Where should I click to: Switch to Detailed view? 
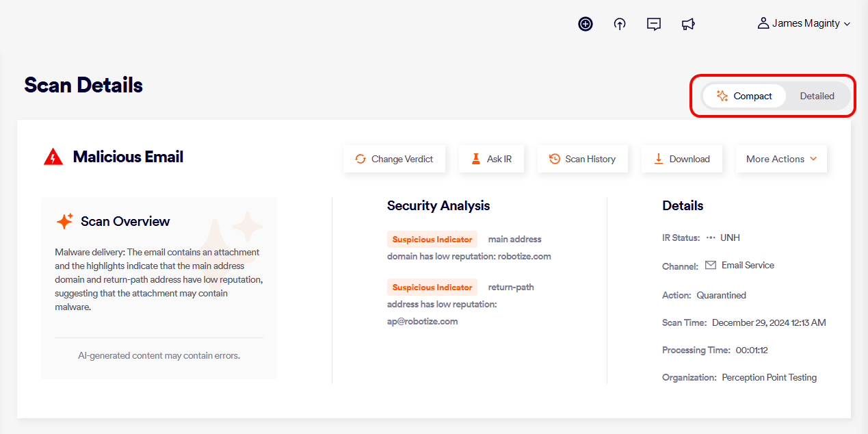817,96
